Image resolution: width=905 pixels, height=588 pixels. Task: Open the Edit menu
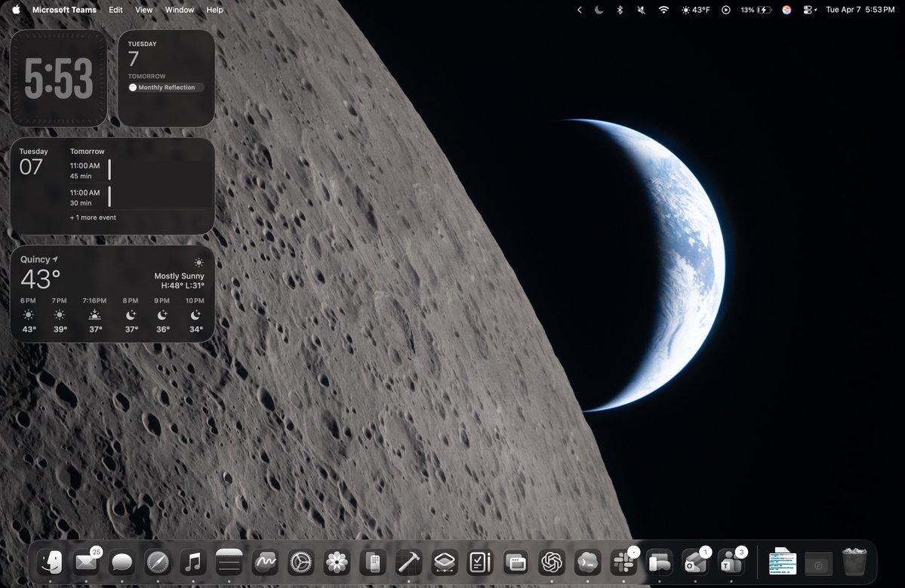115,10
